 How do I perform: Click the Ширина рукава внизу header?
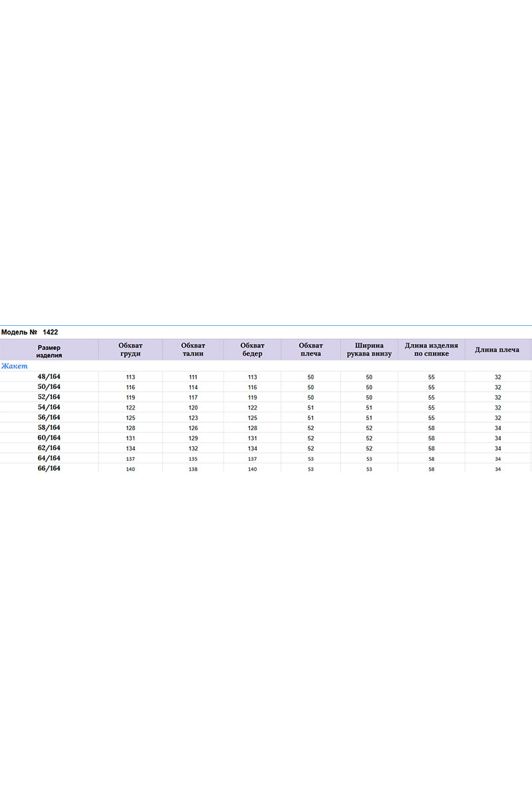click(369, 349)
